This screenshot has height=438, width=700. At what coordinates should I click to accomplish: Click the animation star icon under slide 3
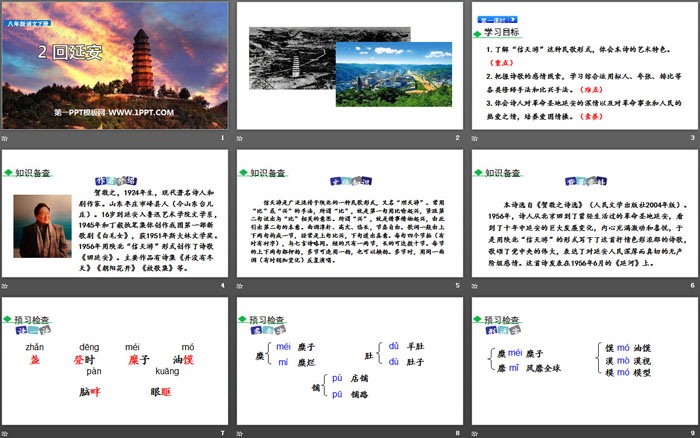click(x=475, y=138)
